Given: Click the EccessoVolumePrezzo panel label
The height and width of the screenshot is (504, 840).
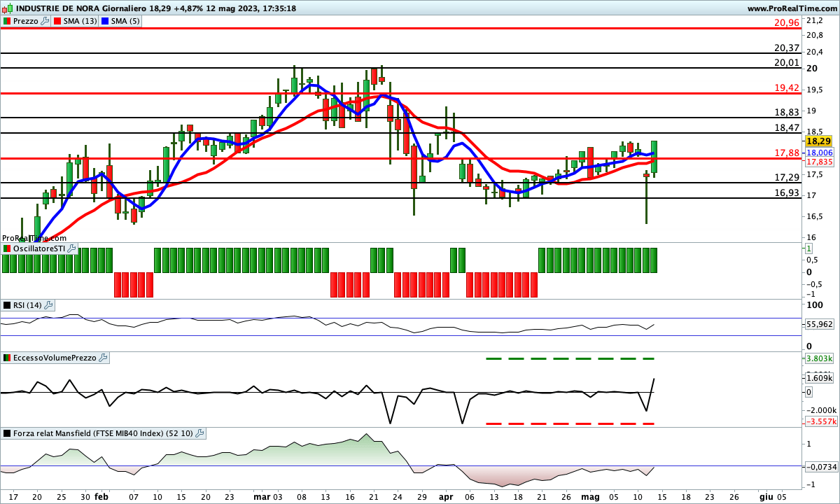Looking at the screenshot, I should pos(54,358).
